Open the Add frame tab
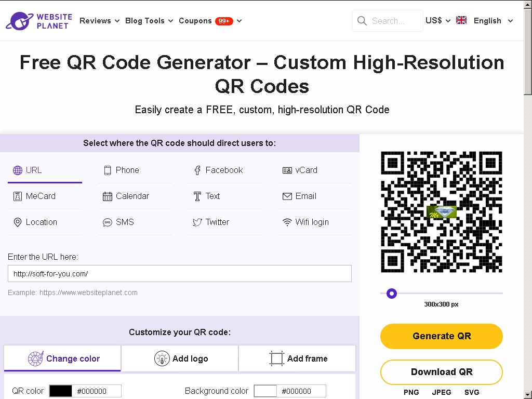532x399 pixels. pyautogui.click(x=297, y=358)
